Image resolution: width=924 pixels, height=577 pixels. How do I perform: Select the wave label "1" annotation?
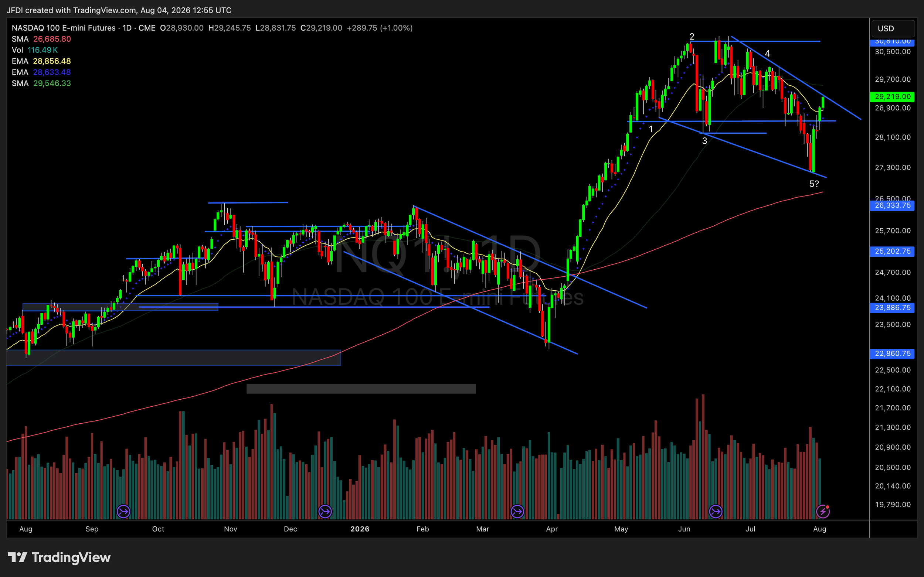coord(651,129)
